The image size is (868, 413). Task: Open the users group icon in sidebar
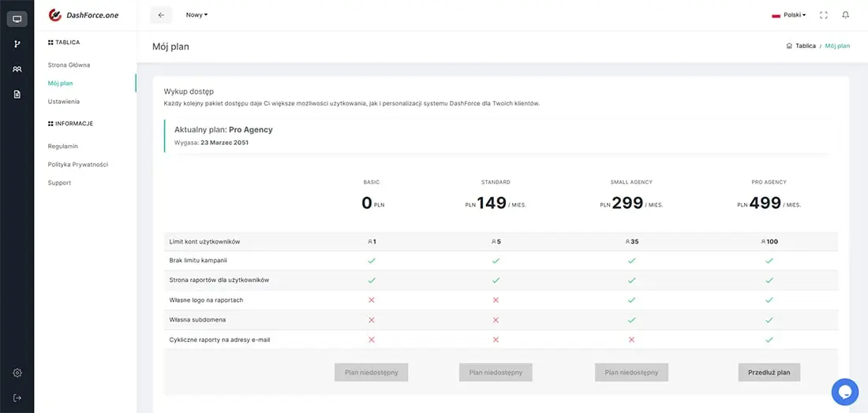[x=17, y=69]
